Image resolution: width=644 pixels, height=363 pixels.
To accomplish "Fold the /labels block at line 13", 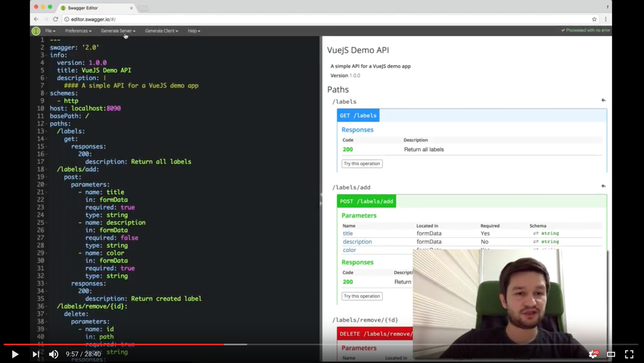I will pyautogui.click(x=47, y=131).
